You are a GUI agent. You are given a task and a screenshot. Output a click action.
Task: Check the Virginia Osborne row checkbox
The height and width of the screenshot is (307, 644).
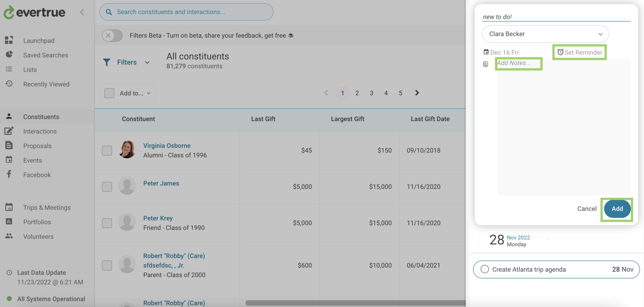coord(107,151)
